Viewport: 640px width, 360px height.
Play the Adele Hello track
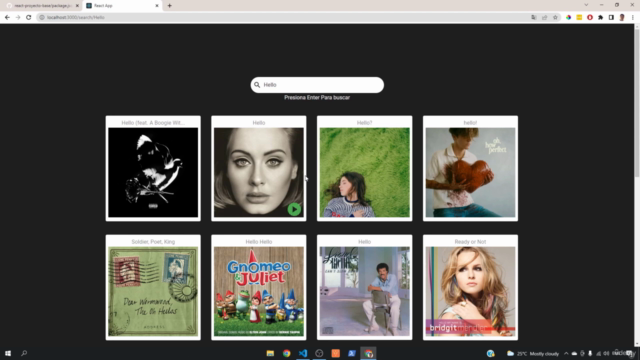294,209
